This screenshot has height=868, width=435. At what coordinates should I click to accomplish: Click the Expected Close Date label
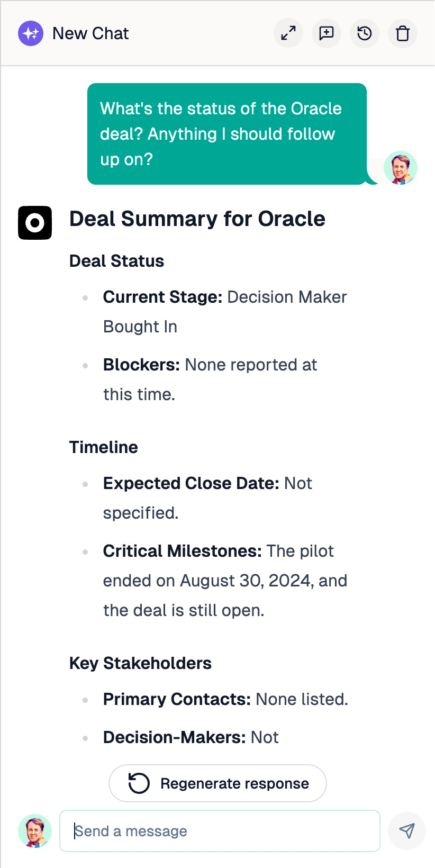191,483
